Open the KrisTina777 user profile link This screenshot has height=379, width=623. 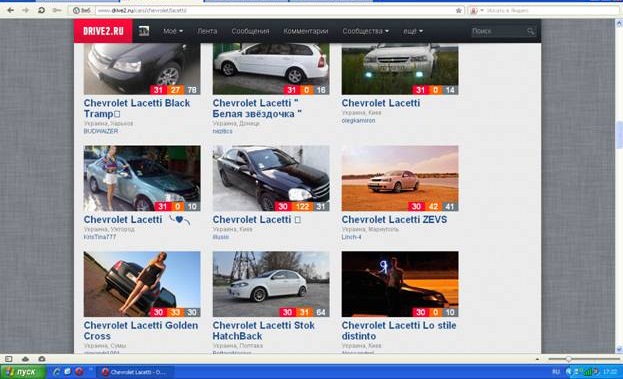tap(100, 237)
